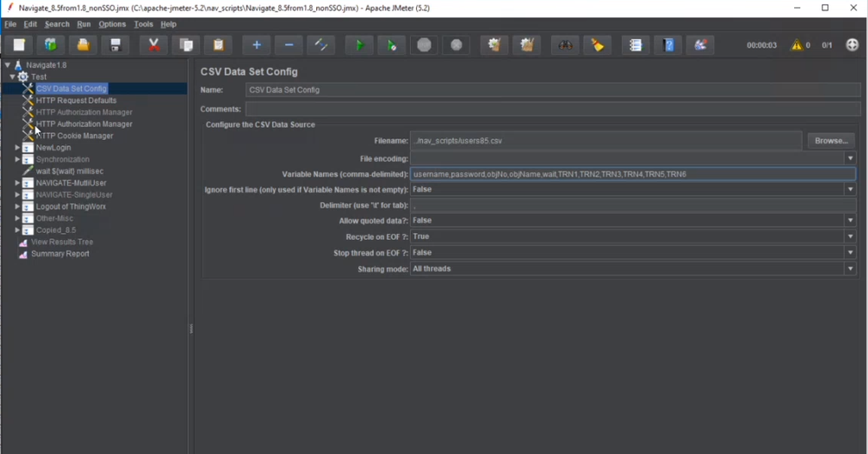Expand the Logout of ThingWorx node
Viewport: 868px width, 454px height.
[x=17, y=207]
